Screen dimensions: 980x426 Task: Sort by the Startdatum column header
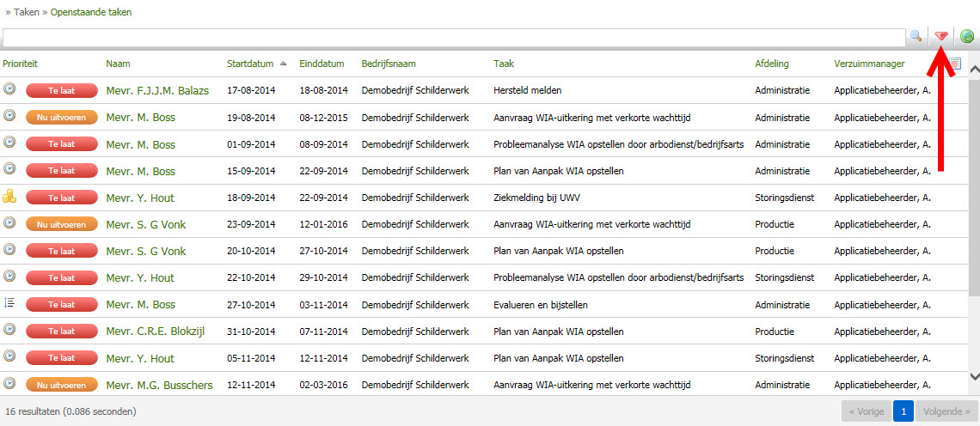click(x=250, y=64)
